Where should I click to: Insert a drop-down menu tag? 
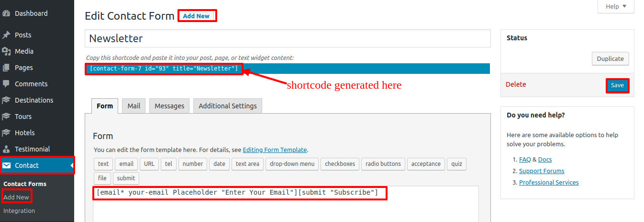292,164
